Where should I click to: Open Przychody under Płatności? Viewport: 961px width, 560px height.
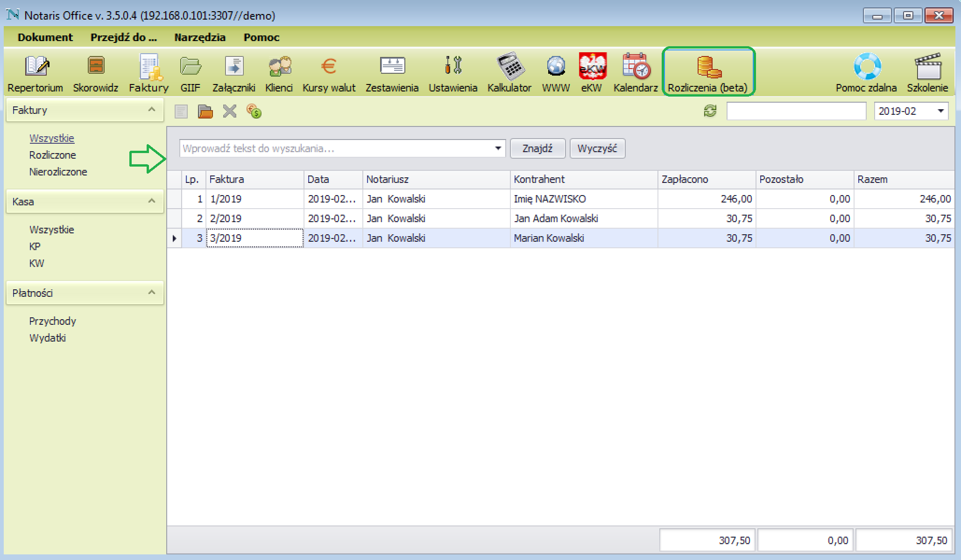coord(53,321)
